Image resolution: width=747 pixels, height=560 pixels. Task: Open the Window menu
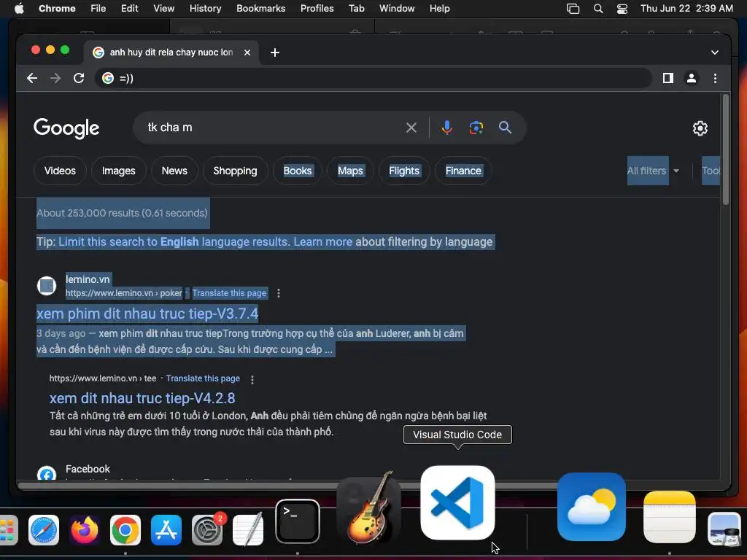(397, 9)
